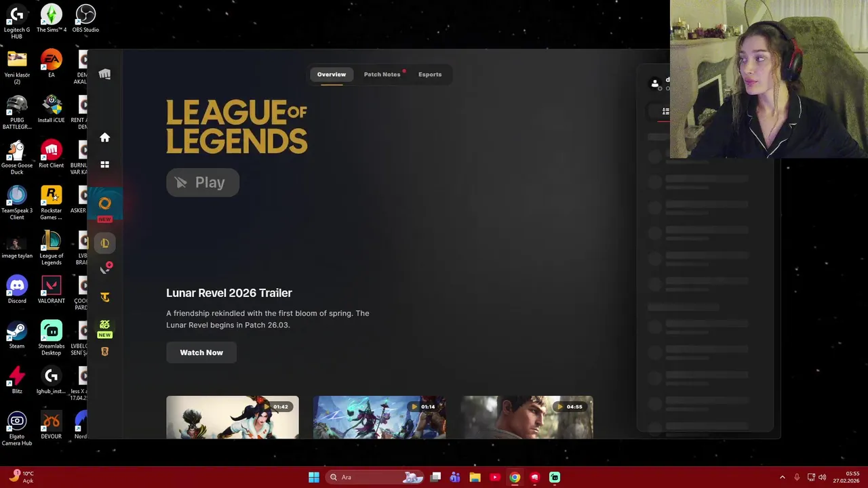Open the Windows Start menu
Image resolution: width=868 pixels, height=488 pixels.
(x=314, y=477)
